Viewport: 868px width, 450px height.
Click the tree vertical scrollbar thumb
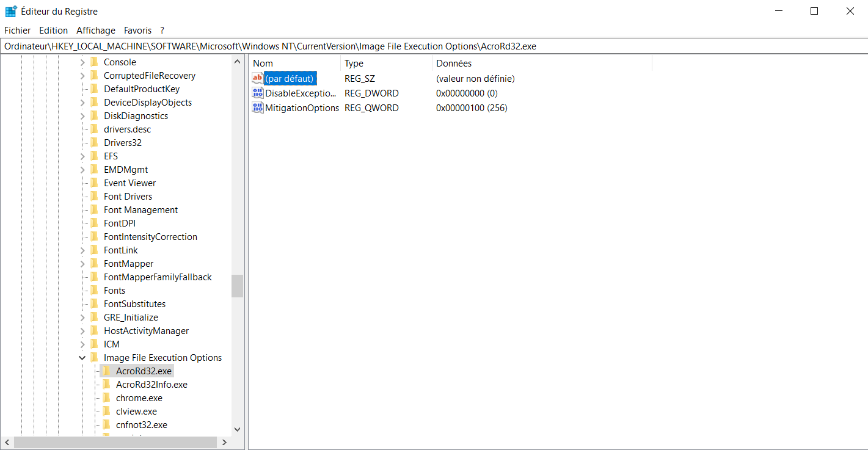pyautogui.click(x=238, y=286)
